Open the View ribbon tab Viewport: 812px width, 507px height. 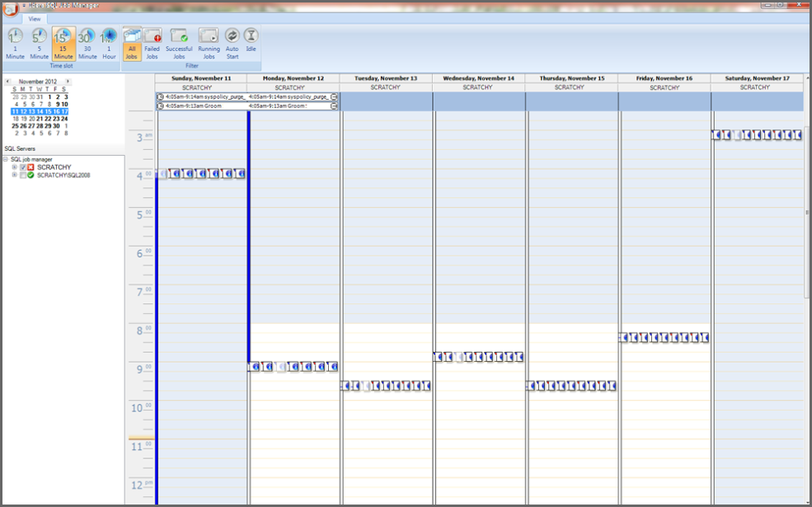34,18
